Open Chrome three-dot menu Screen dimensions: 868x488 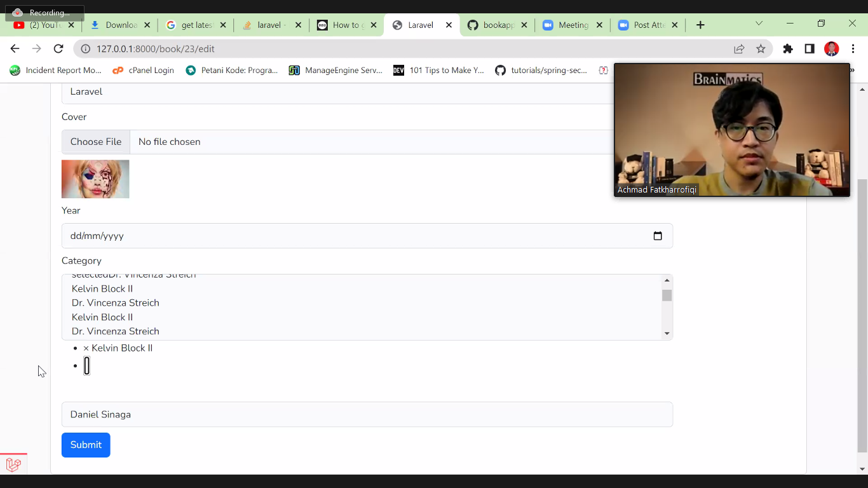(853, 49)
